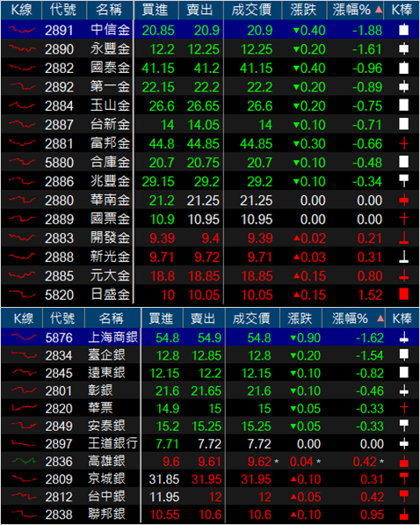Click 9.62 deal price of 高雄銀
Screen dimensions: 420x525
pyautogui.click(x=259, y=462)
